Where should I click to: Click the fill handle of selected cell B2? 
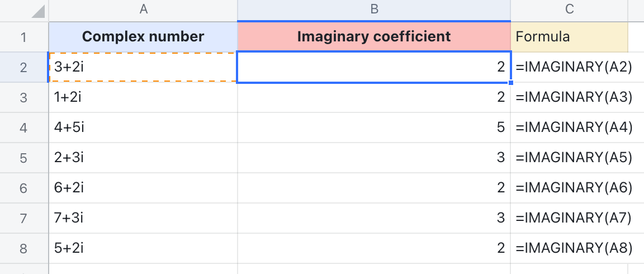[x=510, y=83]
